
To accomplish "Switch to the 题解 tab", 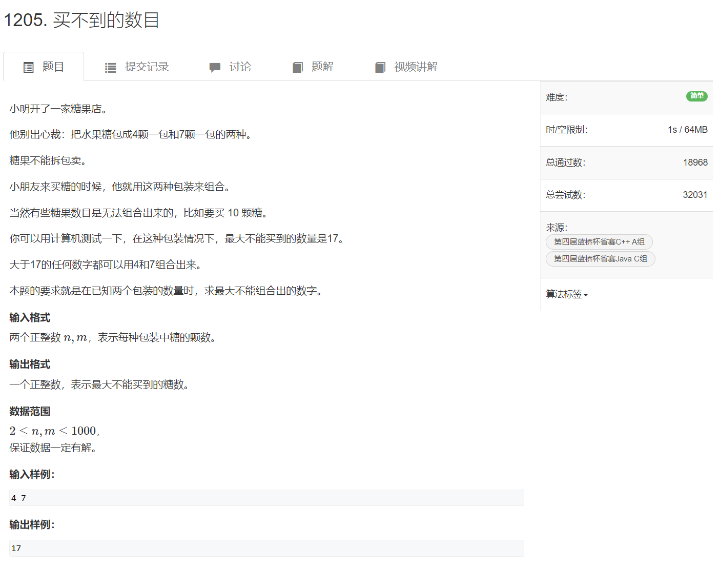I will [x=313, y=67].
